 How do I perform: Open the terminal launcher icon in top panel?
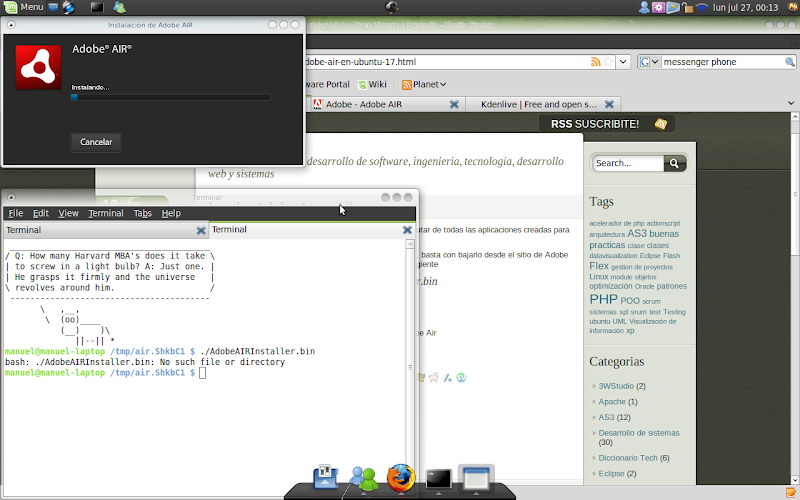pyautogui.click(x=97, y=7)
